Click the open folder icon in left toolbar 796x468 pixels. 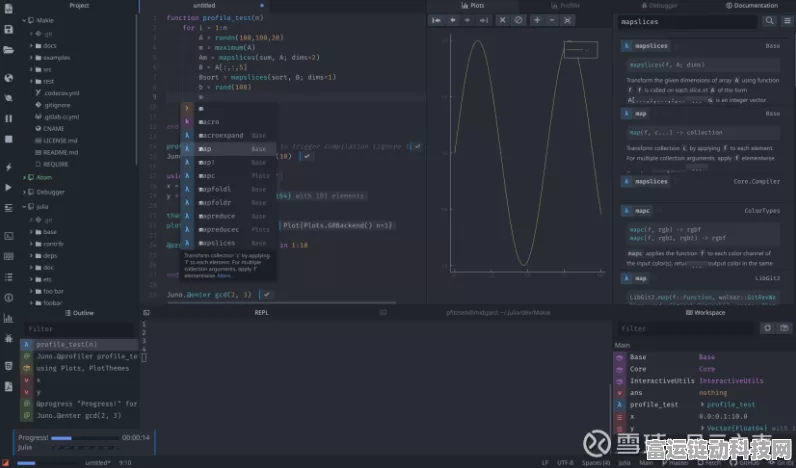click(8, 50)
